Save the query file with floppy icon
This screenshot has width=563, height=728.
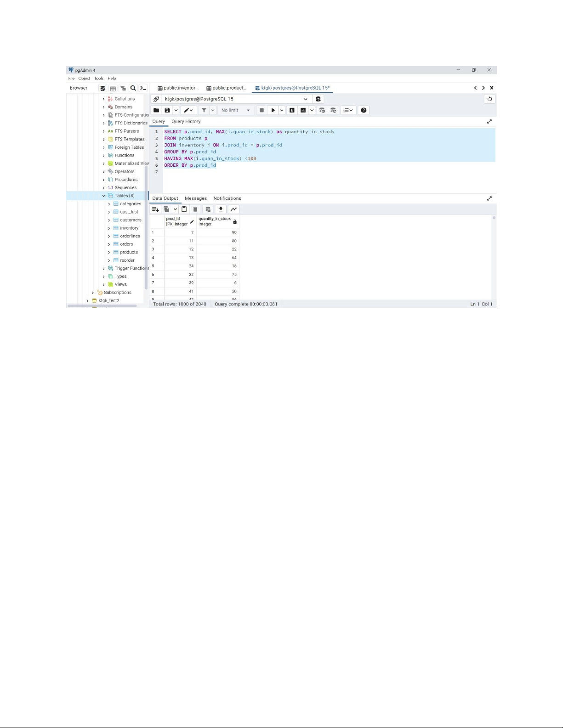pyautogui.click(x=167, y=110)
